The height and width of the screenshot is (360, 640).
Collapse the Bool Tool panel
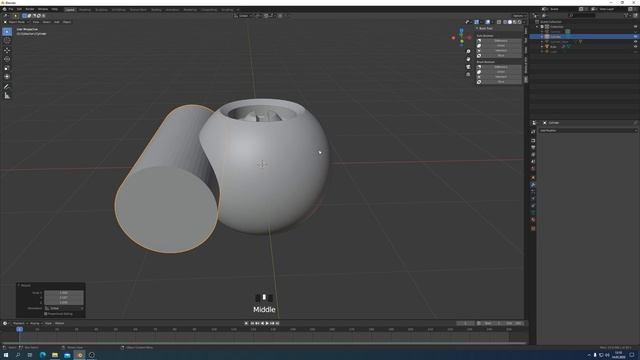[x=477, y=29]
